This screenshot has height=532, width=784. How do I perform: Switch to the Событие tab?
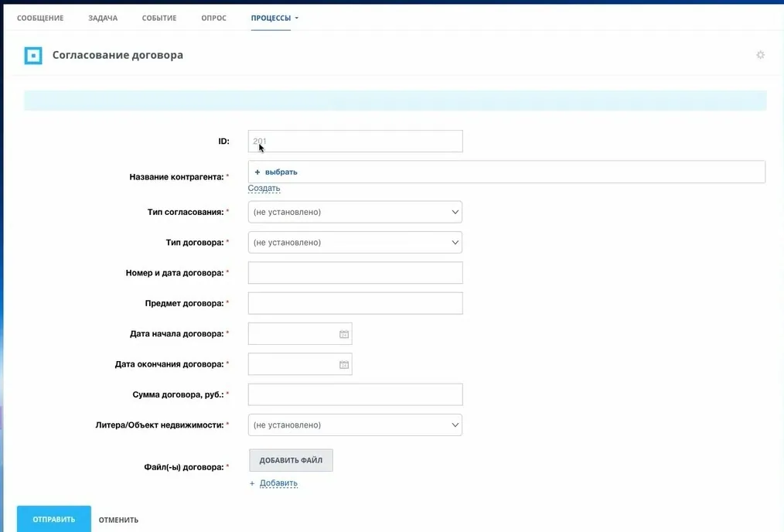[x=159, y=18]
